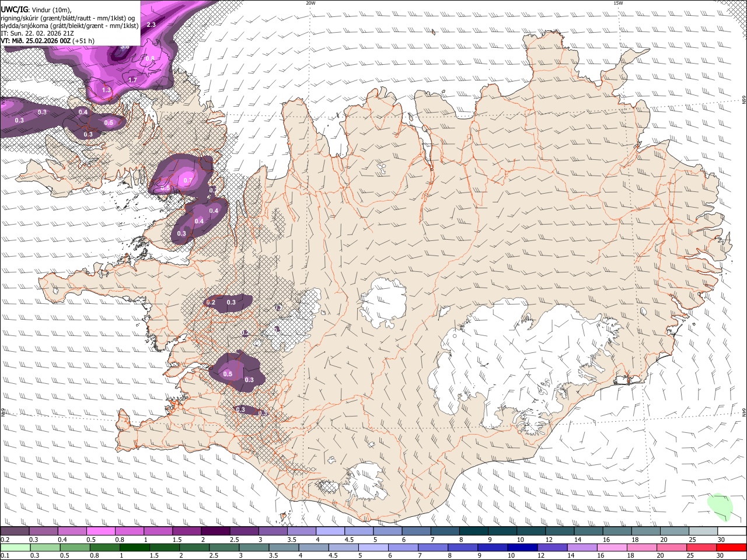Click the red legend swatch labeled 30
Screen dimensions: 747x560
732,548
